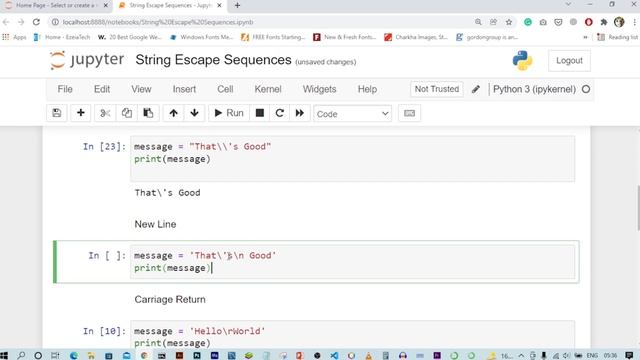
Task: Open the Edit menu
Action: coord(102,89)
